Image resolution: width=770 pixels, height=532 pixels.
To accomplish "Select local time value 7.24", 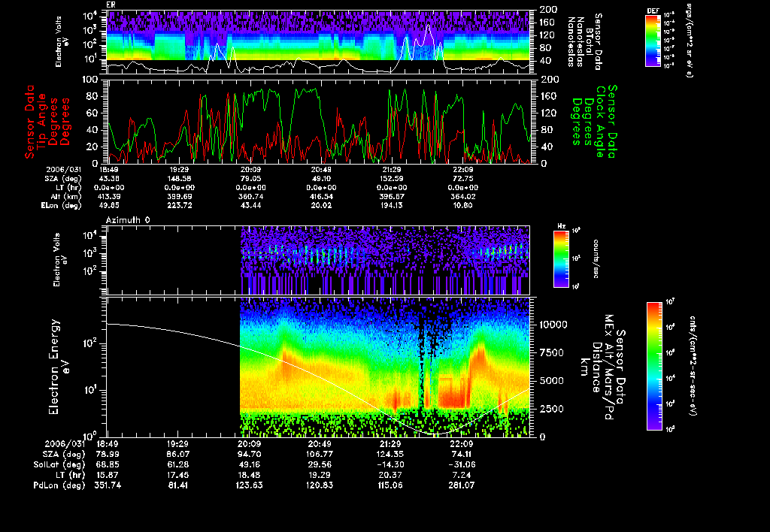I will 462,475.
